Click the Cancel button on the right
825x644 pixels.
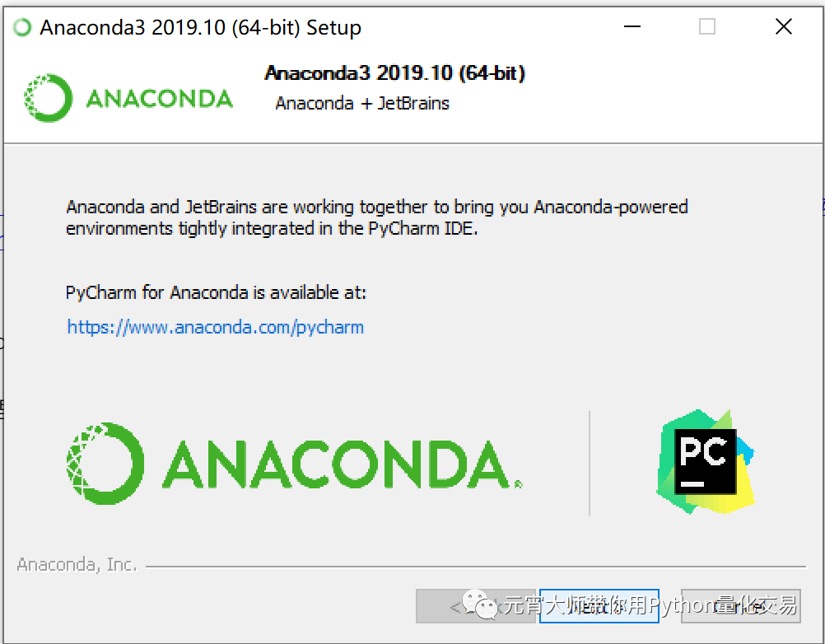pyautogui.click(x=739, y=606)
